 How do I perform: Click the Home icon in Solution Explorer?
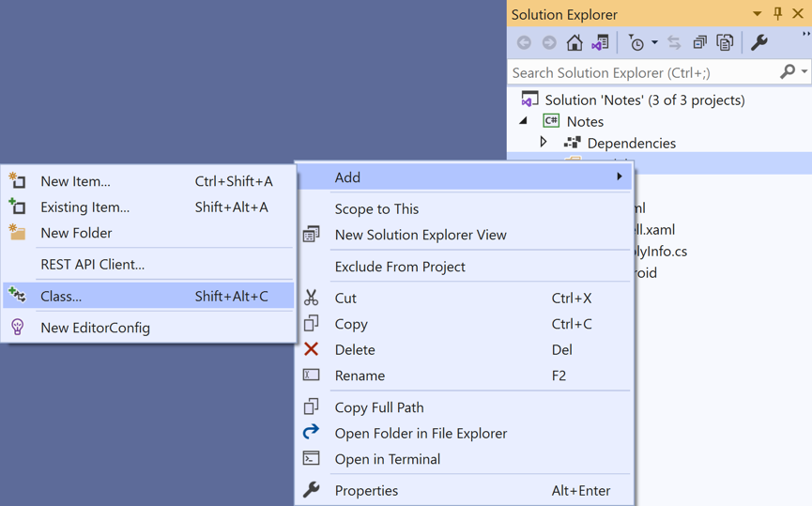click(x=575, y=42)
